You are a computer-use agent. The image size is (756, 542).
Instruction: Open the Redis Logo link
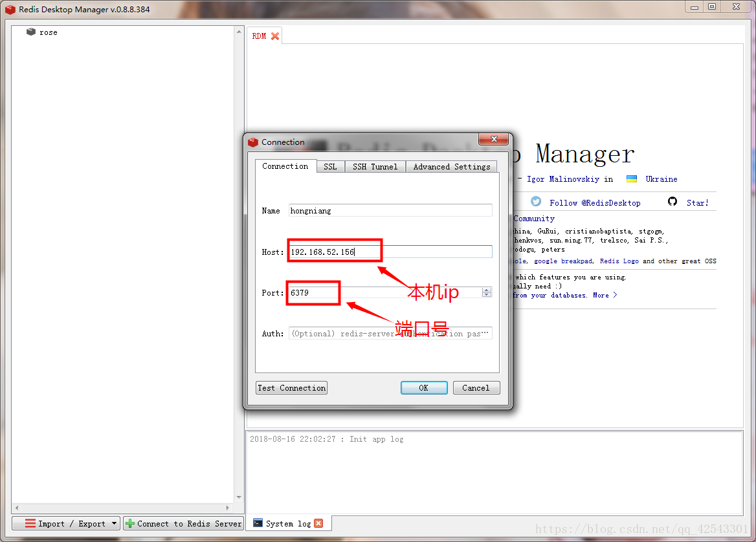click(x=619, y=261)
